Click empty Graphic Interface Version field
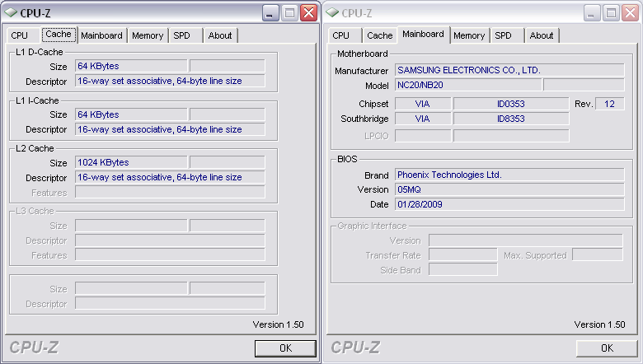This screenshot has width=643, height=364. 526,240
